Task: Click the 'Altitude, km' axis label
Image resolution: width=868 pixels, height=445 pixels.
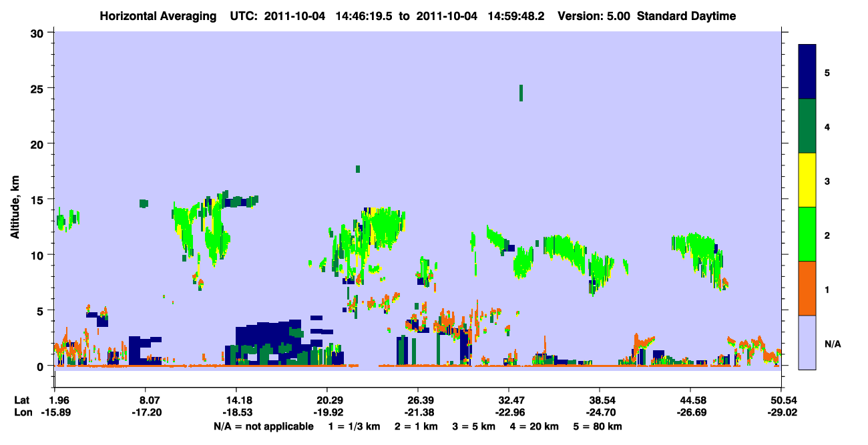Action: 15,205
